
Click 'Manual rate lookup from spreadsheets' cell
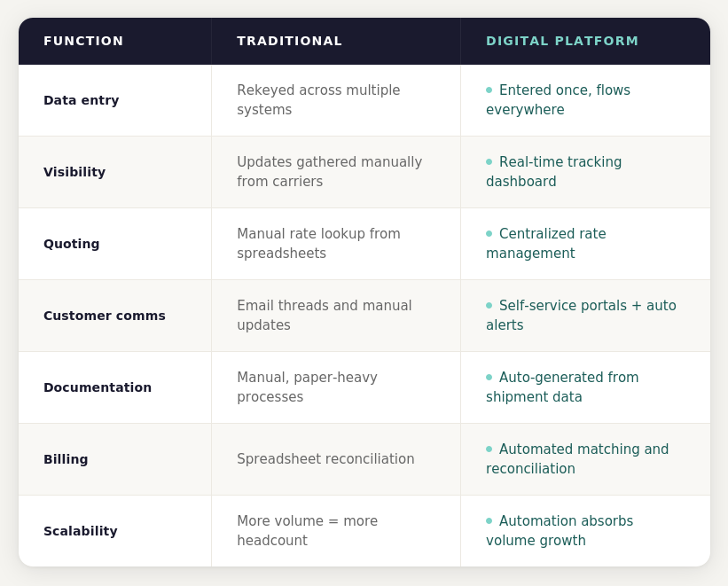[336, 244]
